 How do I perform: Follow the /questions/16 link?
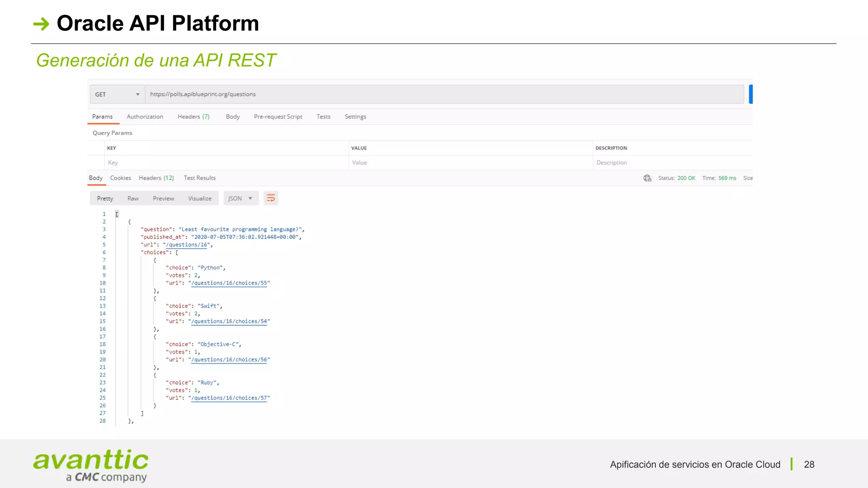(187, 245)
